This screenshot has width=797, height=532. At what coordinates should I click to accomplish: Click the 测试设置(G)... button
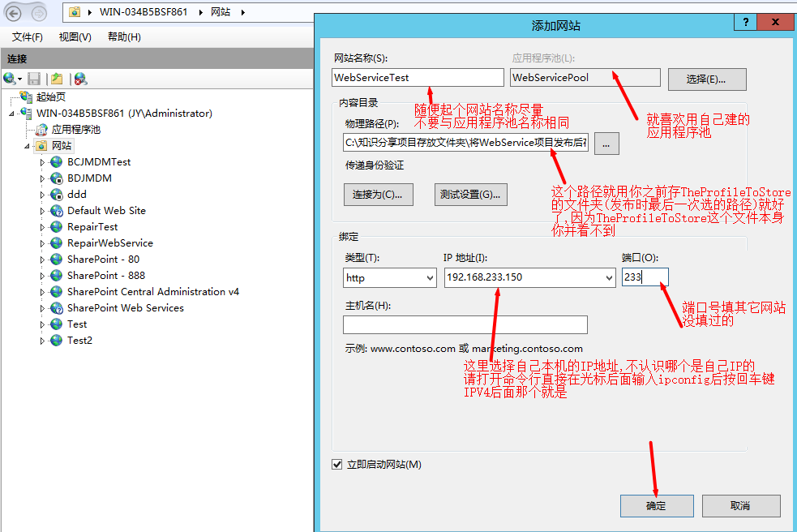[x=471, y=195]
